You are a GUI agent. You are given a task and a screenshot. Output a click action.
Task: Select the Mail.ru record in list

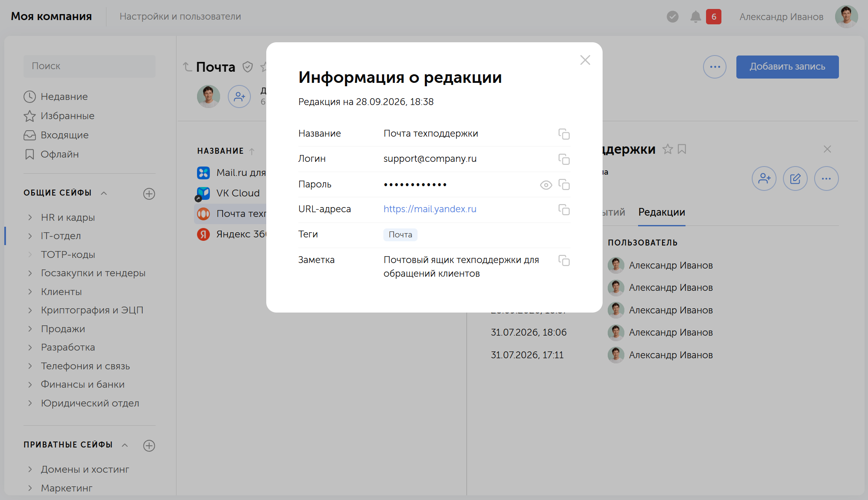[x=231, y=173]
